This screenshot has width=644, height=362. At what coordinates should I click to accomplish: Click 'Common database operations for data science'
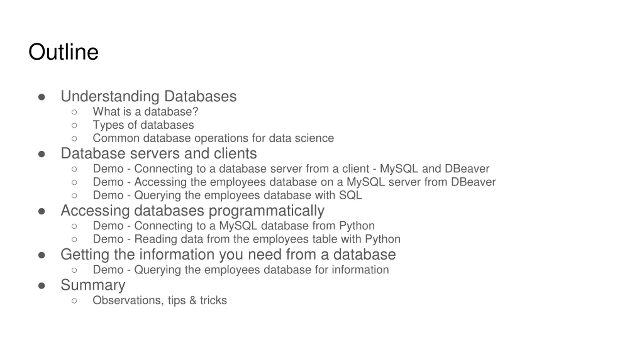213,138
